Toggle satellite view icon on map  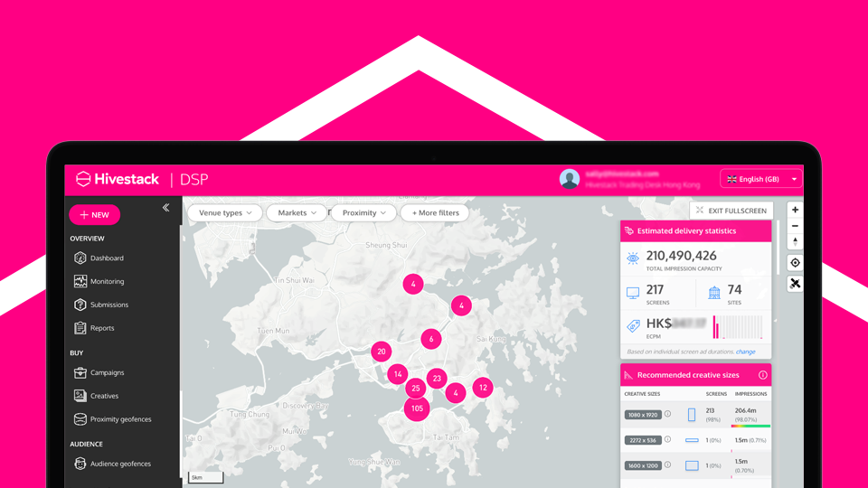pos(795,284)
